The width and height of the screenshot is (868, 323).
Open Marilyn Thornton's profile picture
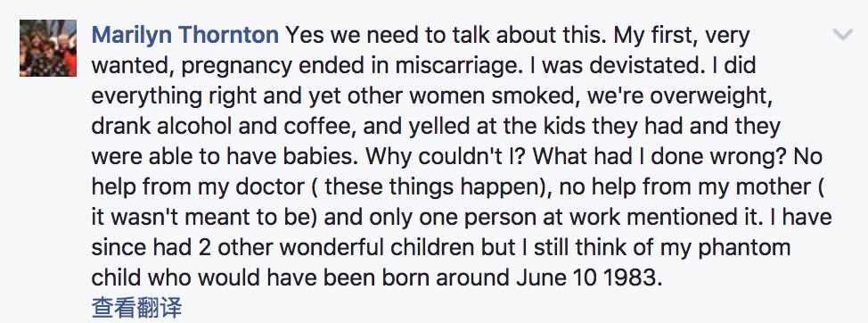pyautogui.click(x=48, y=48)
